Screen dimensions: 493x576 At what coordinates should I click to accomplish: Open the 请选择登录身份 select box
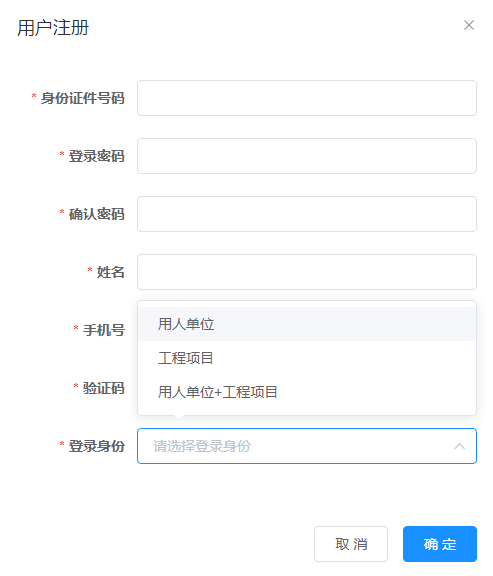[307, 446]
